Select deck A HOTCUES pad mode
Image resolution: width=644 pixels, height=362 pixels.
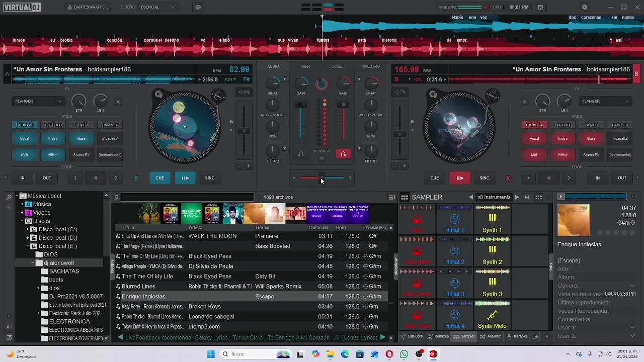(53, 125)
